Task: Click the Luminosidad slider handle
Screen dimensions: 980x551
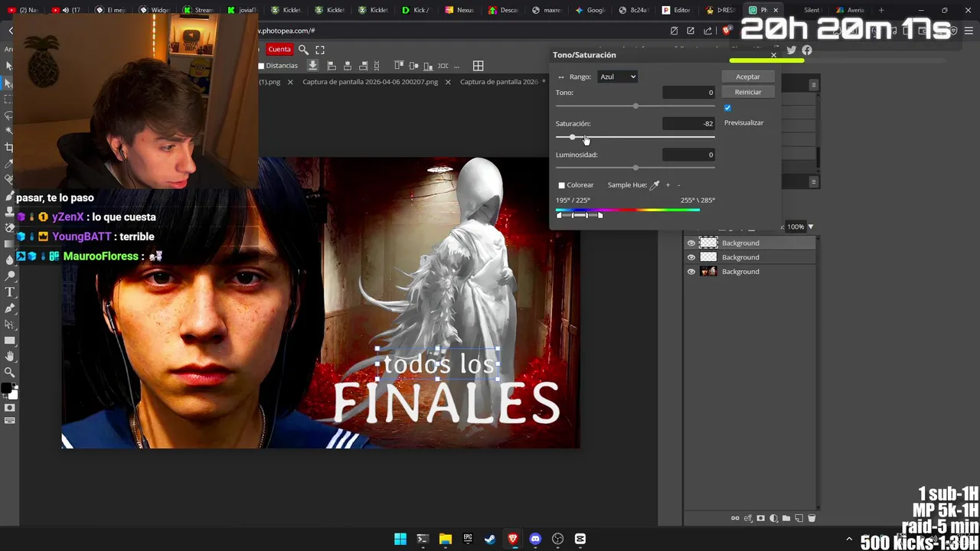Action: (x=635, y=168)
